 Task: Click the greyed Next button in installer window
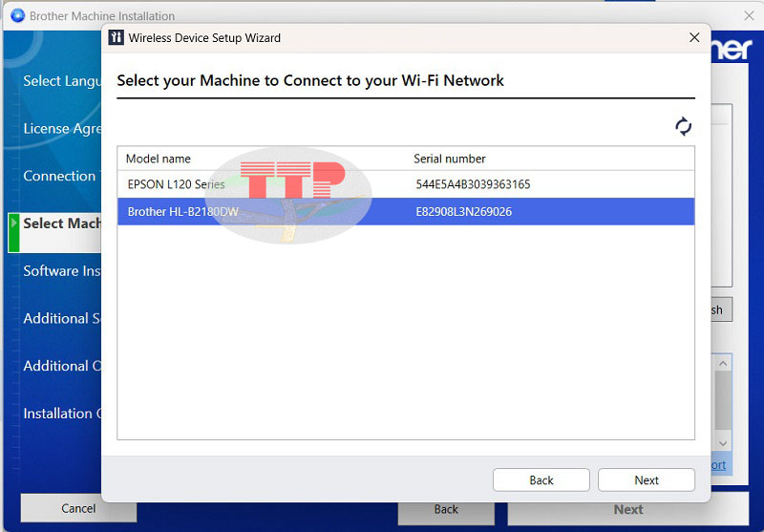click(628, 510)
